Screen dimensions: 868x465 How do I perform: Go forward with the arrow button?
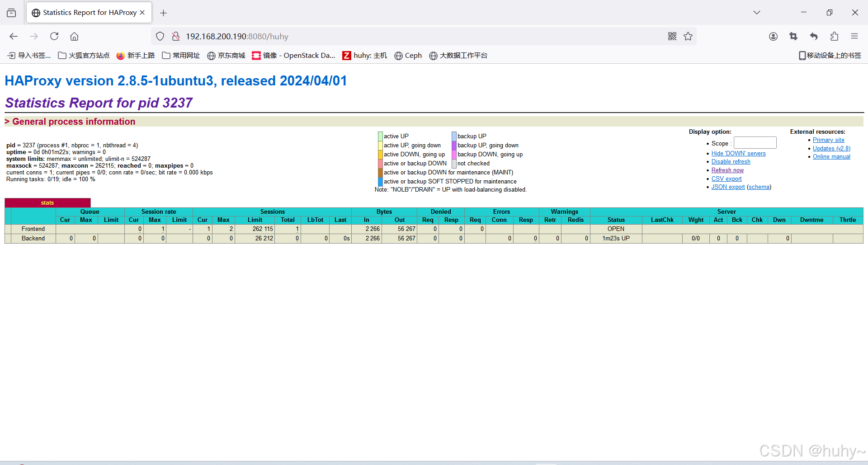tap(34, 36)
